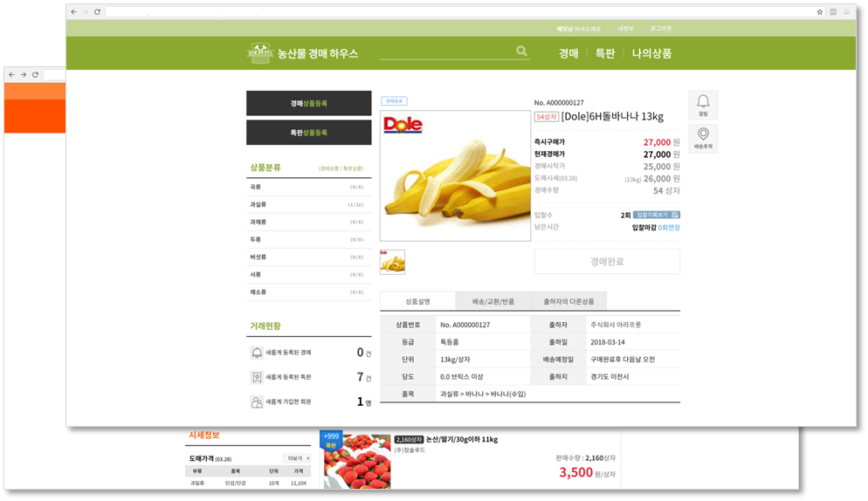Go back in front browser window
868x501 pixels.
click(73, 11)
